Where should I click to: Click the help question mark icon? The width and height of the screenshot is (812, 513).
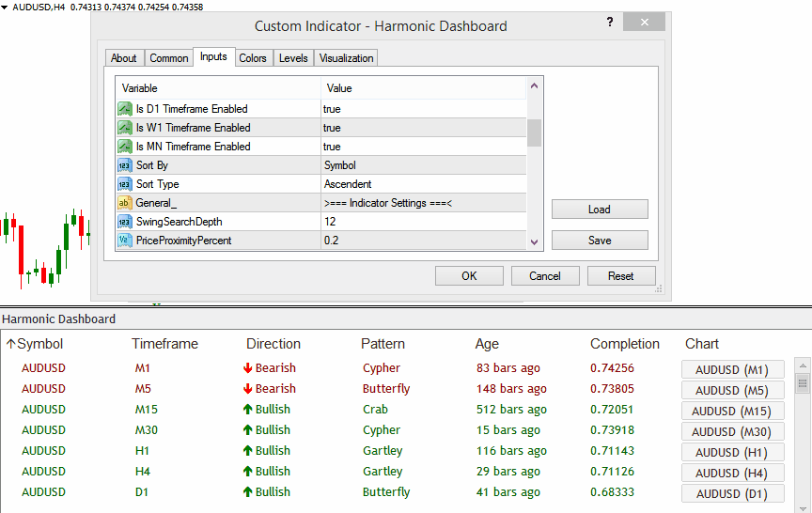[x=610, y=23]
